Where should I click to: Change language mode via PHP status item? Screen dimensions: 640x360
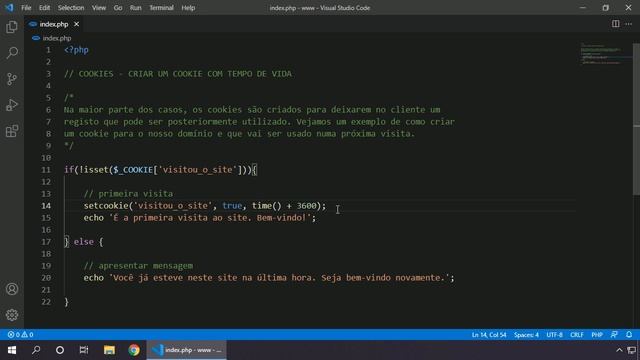tap(597, 335)
